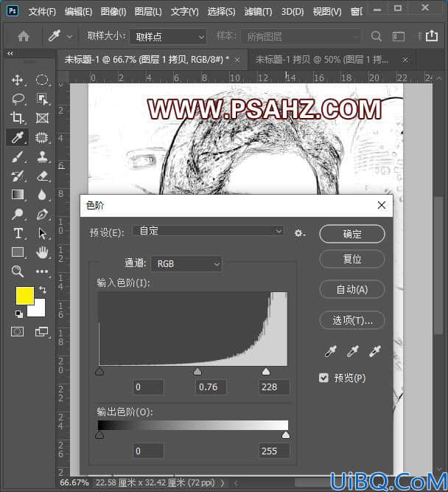Viewport: 448px width, 492px height.
Task: Select the History Brush tool
Action: [x=17, y=176]
